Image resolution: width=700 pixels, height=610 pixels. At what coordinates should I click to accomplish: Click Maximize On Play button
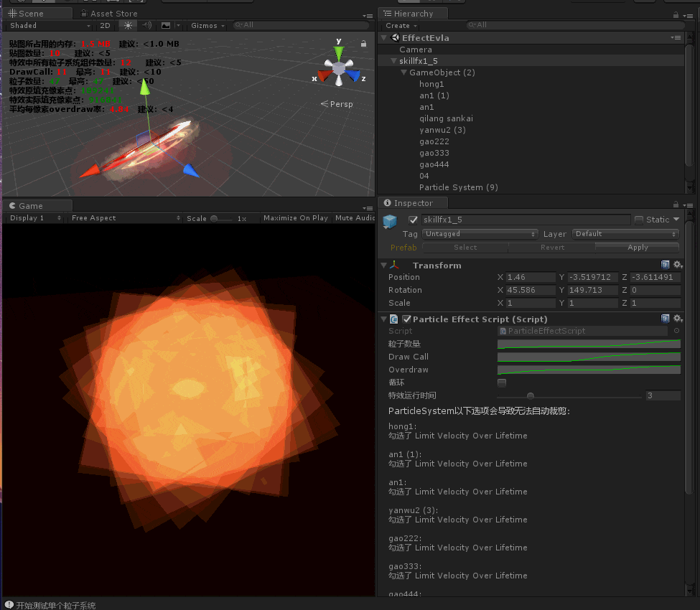click(x=295, y=218)
